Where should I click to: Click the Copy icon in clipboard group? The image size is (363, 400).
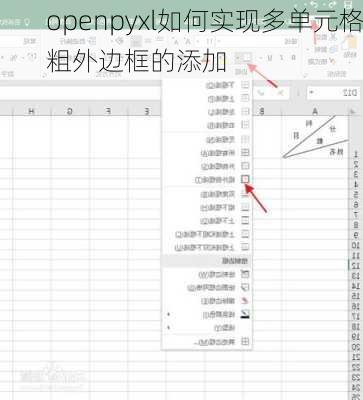point(332,49)
